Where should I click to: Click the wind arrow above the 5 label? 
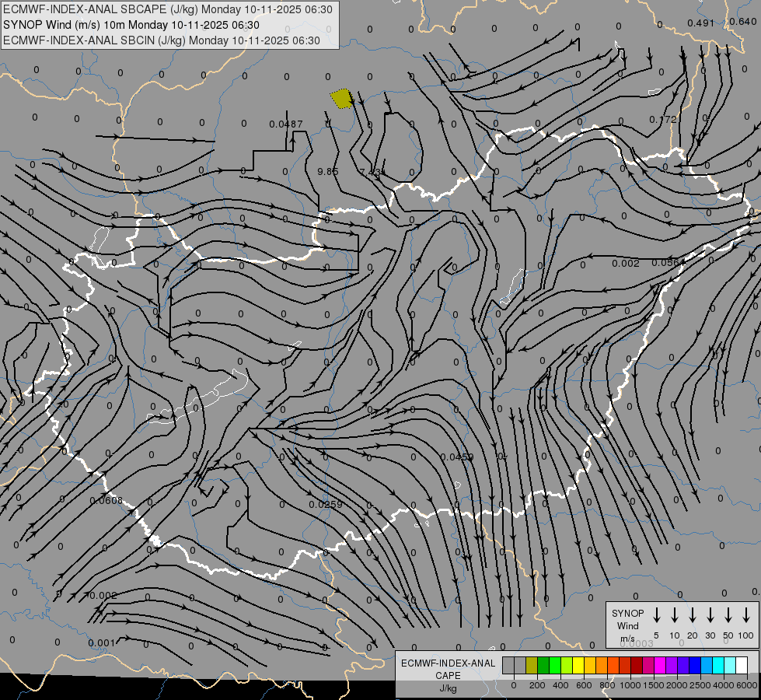[656, 615]
